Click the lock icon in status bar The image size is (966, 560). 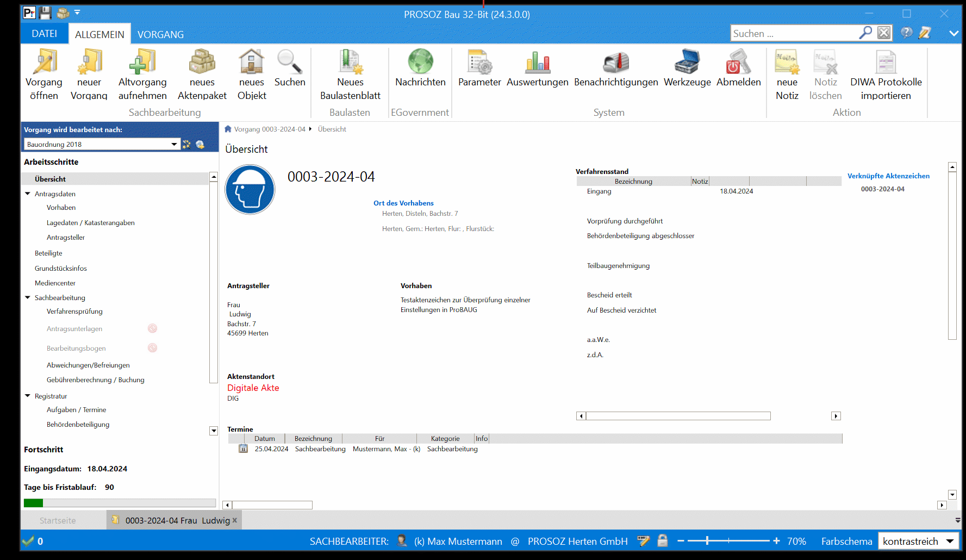(662, 540)
